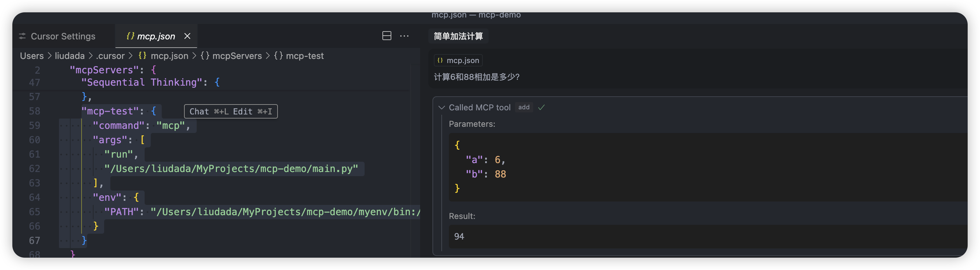Image resolution: width=980 pixels, height=270 pixels.
Task: Click the "a": 6 parameter line
Action: tap(486, 160)
